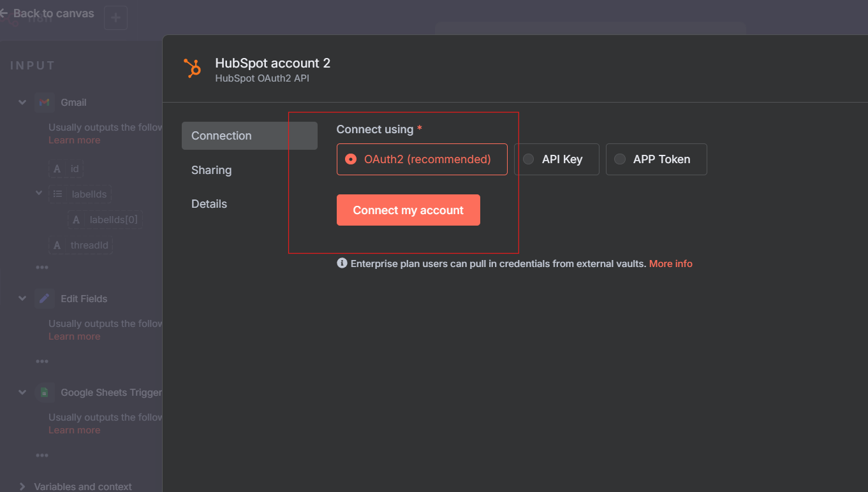Open the More info link
868x492 pixels.
point(671,263)
